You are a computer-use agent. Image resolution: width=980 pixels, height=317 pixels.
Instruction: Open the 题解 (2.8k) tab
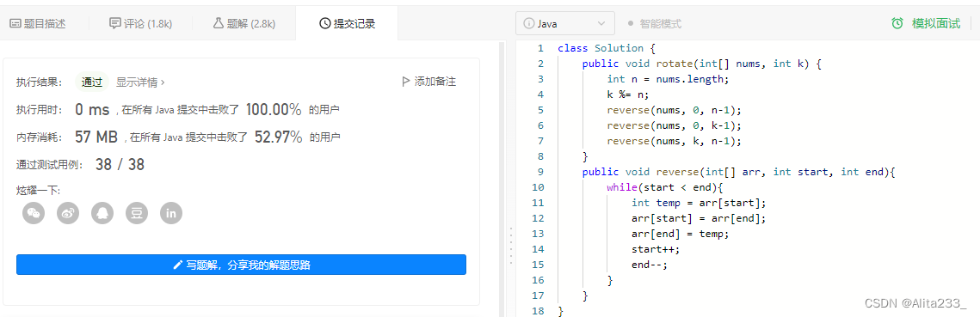[243, 24]
